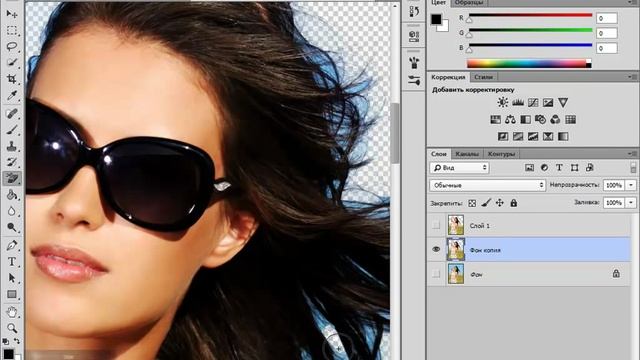The width and height of the screenshot is (640, 360).
Task: Select the Zoom tool
Action: click(11, 328)
